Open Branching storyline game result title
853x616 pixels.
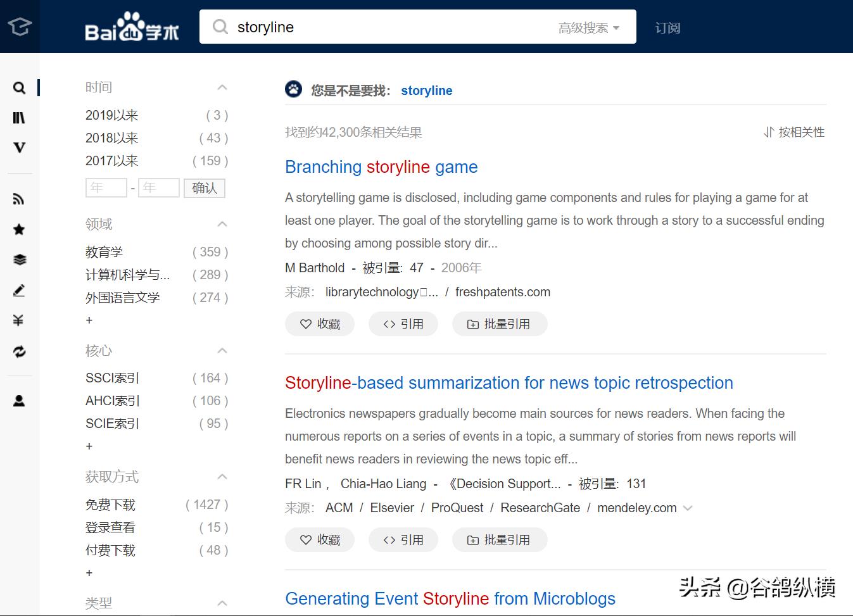[381, 167]
